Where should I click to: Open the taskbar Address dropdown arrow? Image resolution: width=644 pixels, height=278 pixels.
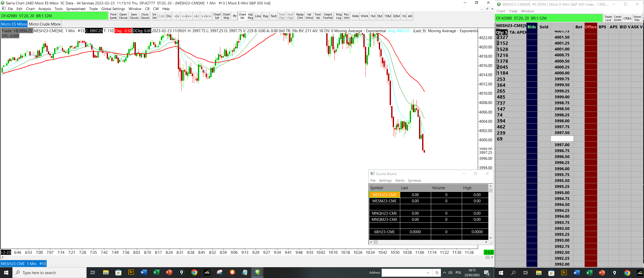(428, 273)
